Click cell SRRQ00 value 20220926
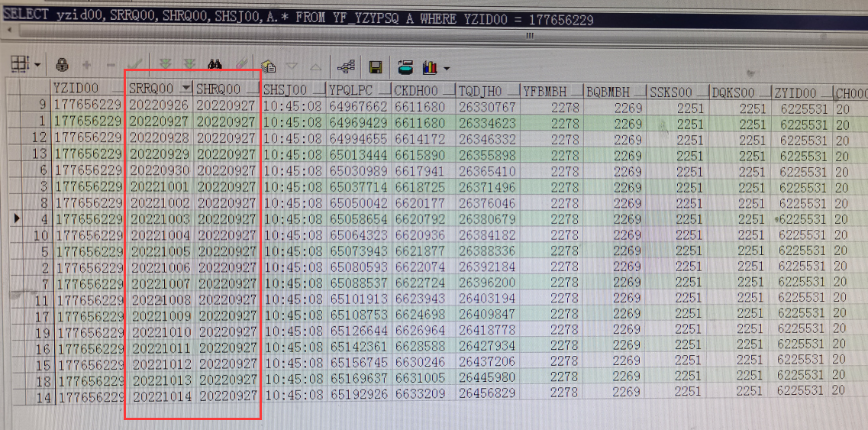This screenshot has width=868, height=430. coord(159,105)
